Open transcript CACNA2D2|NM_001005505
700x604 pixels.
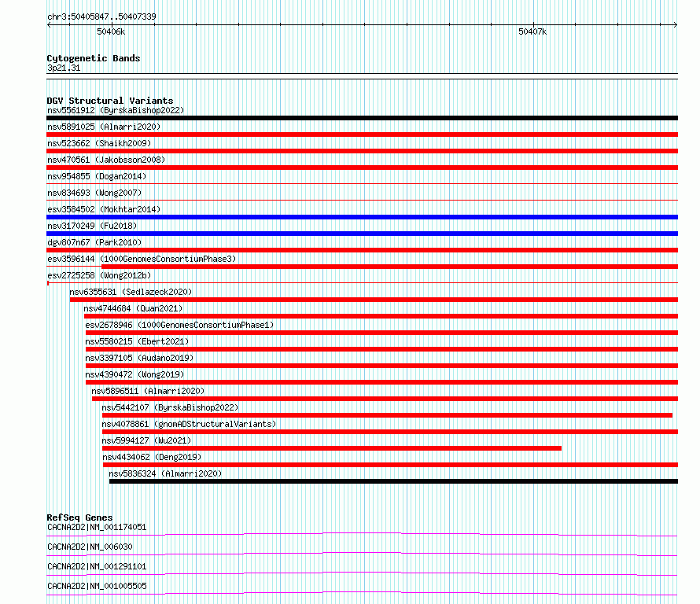click(97, 586)
